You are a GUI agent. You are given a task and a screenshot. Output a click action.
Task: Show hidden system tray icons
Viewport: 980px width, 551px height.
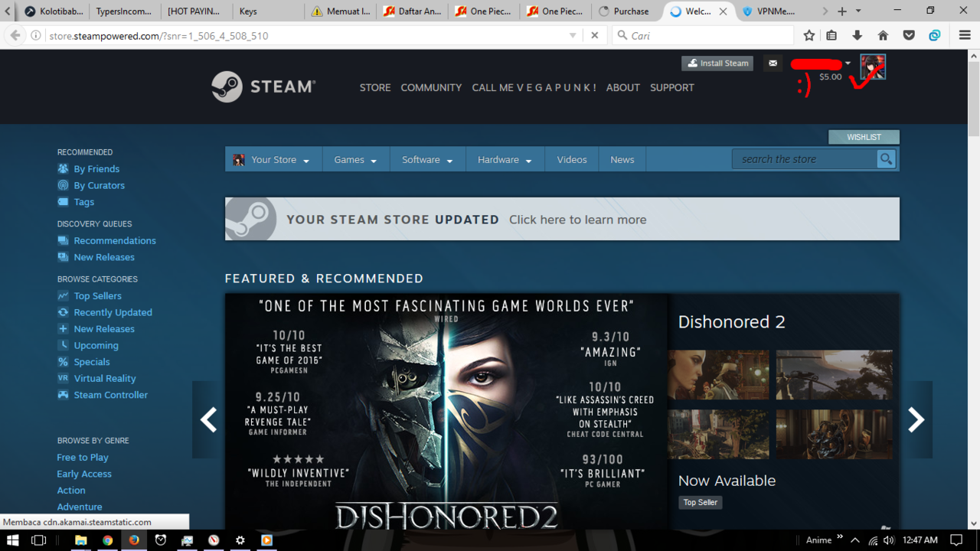(855, 540)
